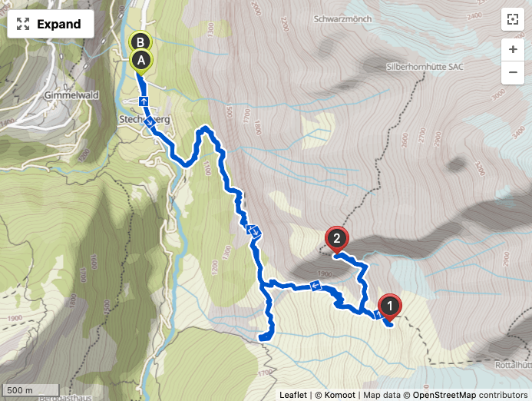Open the Leaflet attribution link
Image resolution: width=532 pixels, height=401 pixels.
point(293,395)
